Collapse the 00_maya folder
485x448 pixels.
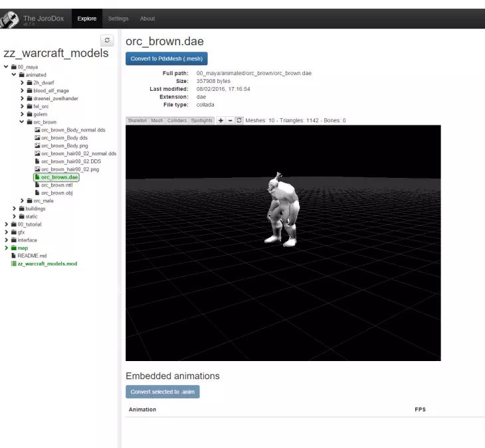click(x=6, y=67)
